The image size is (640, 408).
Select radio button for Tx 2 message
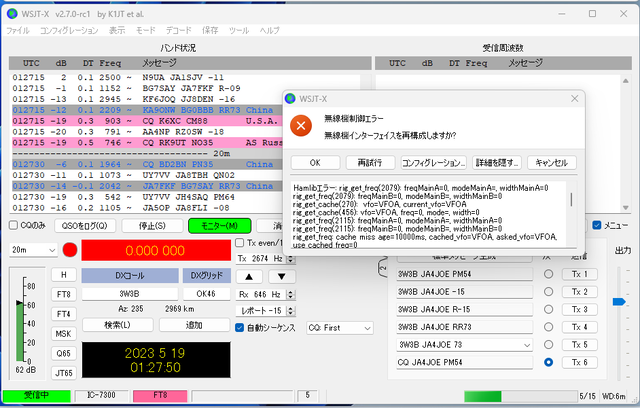click(x=548, y=292)
